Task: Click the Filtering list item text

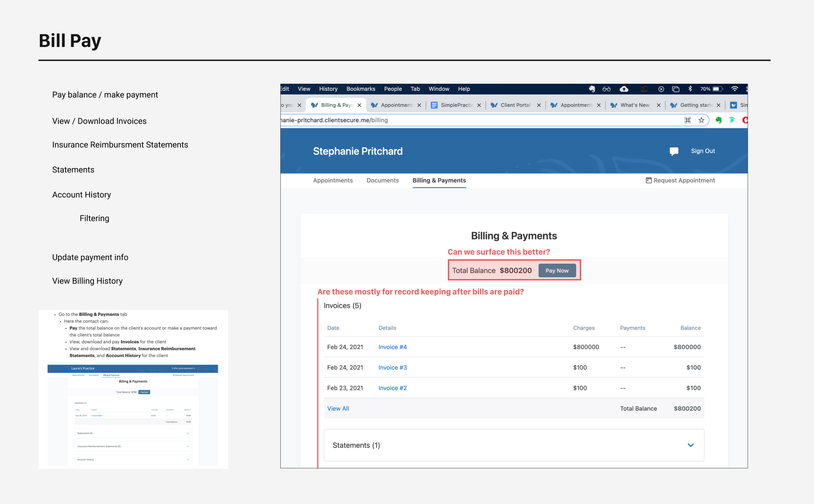Action: click(94, 218)
